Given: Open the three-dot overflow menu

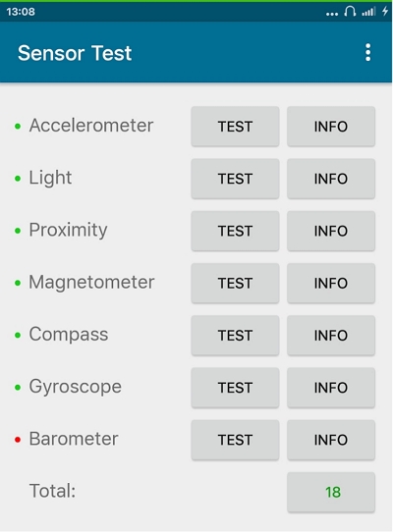Looking at the screenshot, I should (x=367, y=52).
